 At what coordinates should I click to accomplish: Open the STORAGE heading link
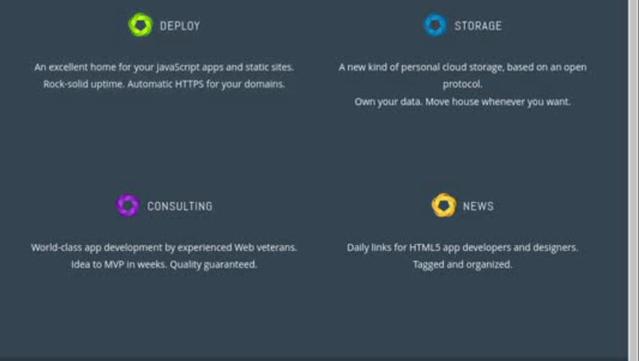(478, 26)
